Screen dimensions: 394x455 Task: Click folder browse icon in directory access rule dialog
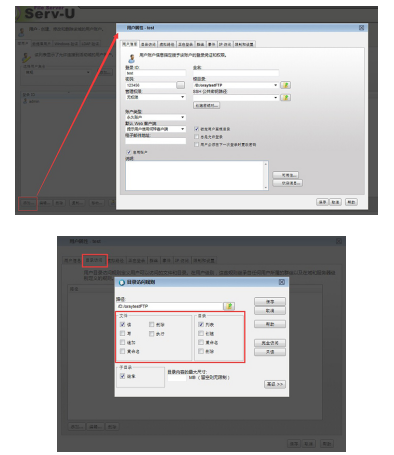tap(229, 306)
